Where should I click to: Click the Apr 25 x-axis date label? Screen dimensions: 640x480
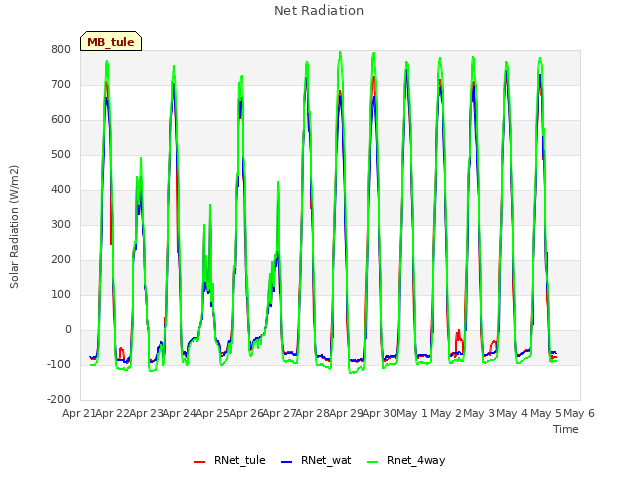(213, 413)
